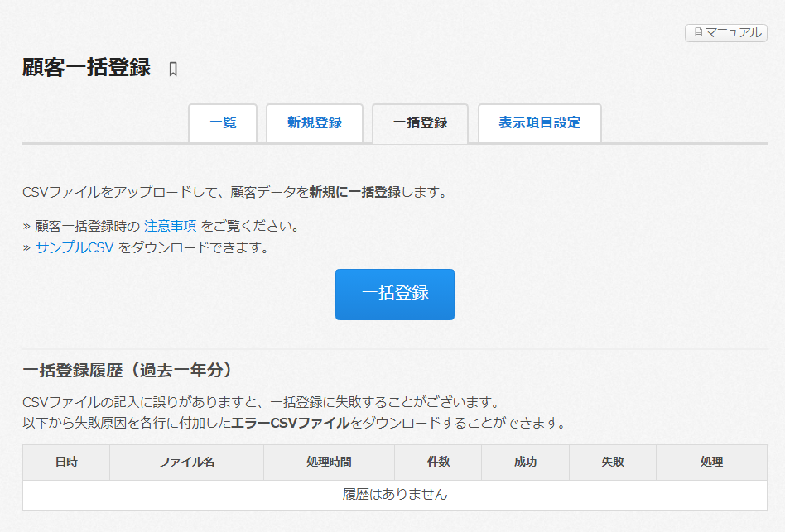Open the 新規登録 tab
The image size is (785, 532).
tap(315, 122)
